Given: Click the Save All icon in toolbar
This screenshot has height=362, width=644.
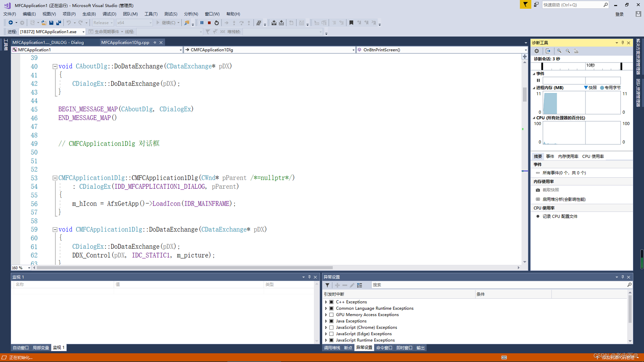Looking at the screenshot, I should point(59,23).
